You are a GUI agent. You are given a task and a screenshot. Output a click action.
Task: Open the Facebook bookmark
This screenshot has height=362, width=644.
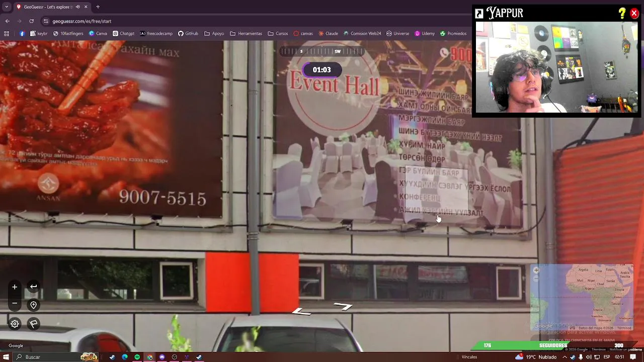[22, 34]
